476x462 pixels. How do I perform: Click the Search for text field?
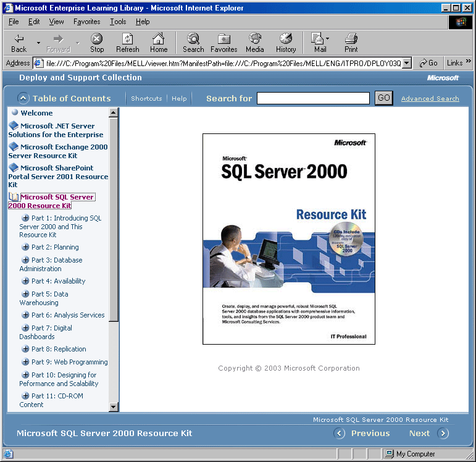click(x=313, y=98)
